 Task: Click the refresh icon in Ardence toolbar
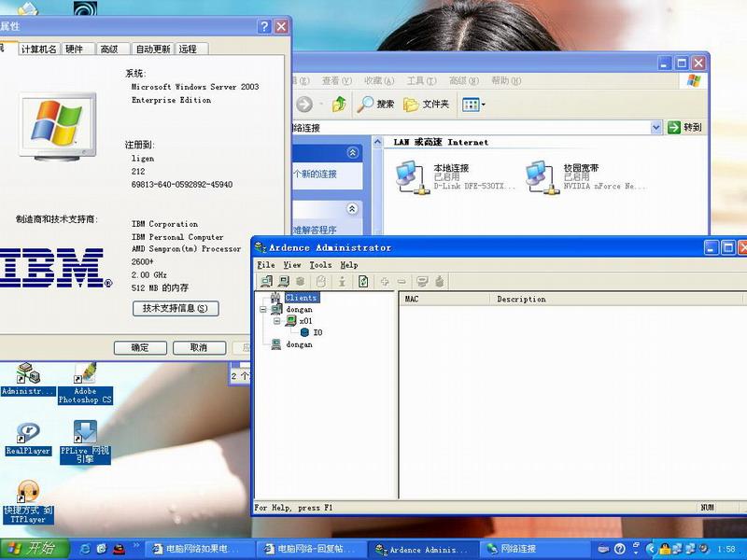[363, 281]
